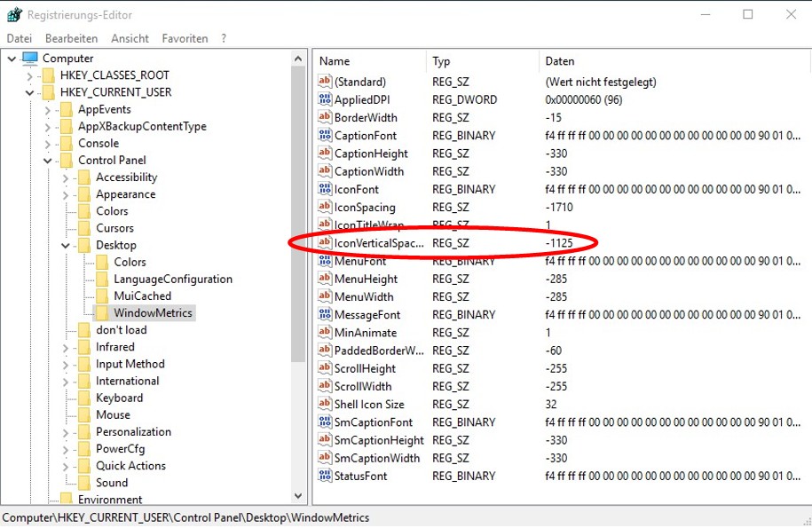Open the Datei menu
The image size is (812, 528).
coord(19,39)
